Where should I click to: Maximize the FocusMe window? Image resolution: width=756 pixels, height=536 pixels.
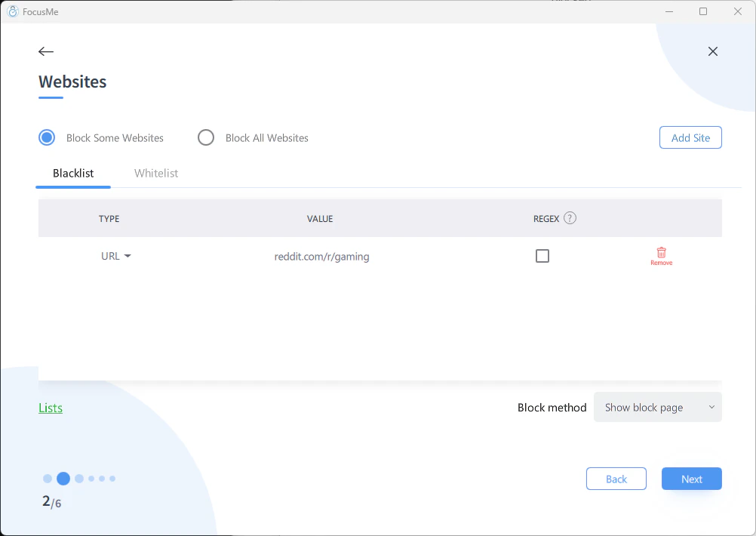pyautogui.click(x=703, y=11)
